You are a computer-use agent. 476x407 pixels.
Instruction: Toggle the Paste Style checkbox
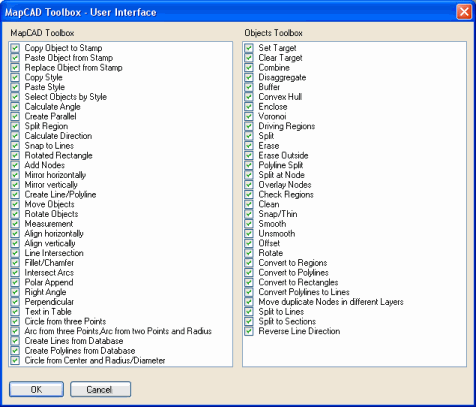click(x=15, y=87)
